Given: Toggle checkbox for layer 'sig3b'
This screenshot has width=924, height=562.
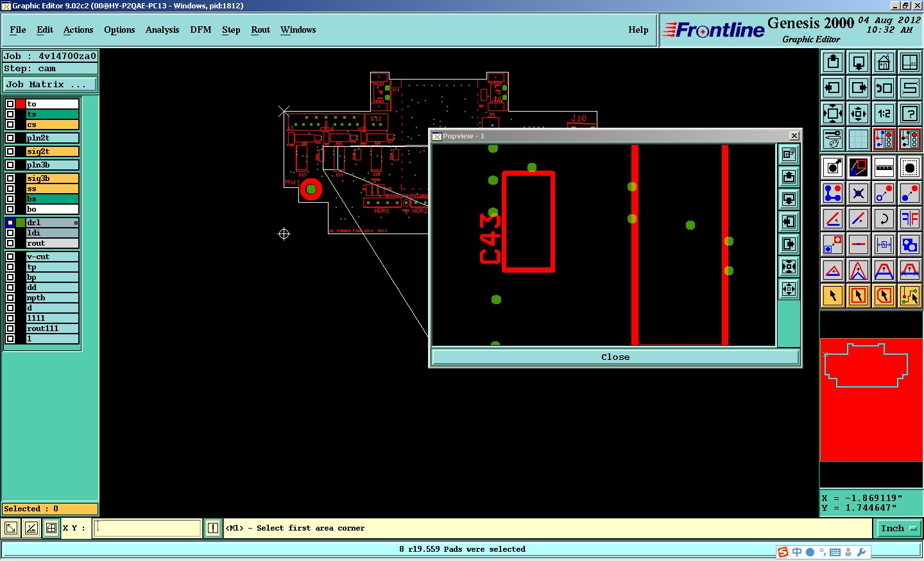Looking at the screenshot, I should (x=10, y=178).
